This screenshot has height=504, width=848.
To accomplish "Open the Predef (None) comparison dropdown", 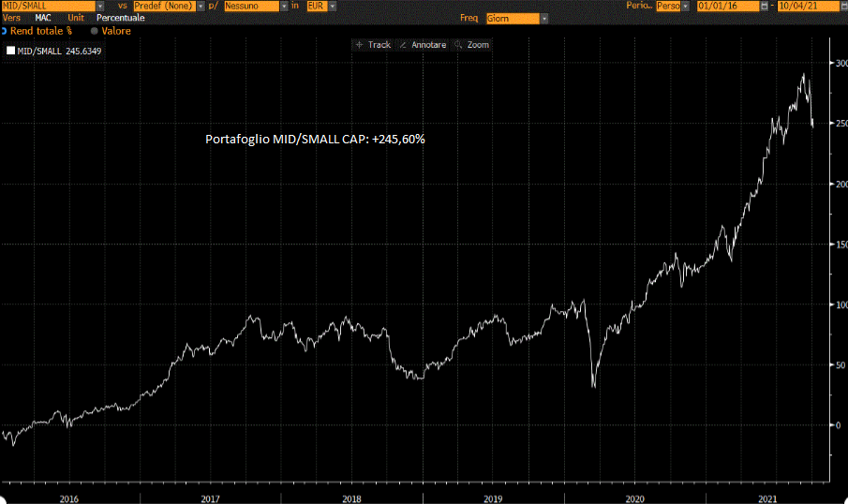I will (x=200, y=6).
